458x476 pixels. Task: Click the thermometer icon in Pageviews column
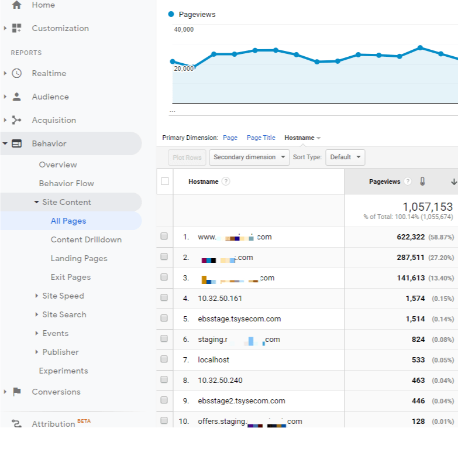[x=422, y=182]
